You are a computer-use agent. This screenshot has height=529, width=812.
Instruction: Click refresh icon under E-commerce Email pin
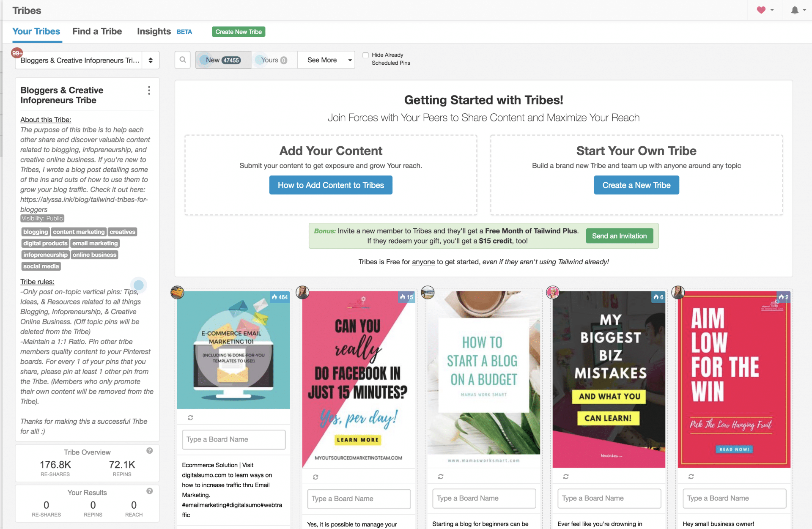tap(190, 418)
